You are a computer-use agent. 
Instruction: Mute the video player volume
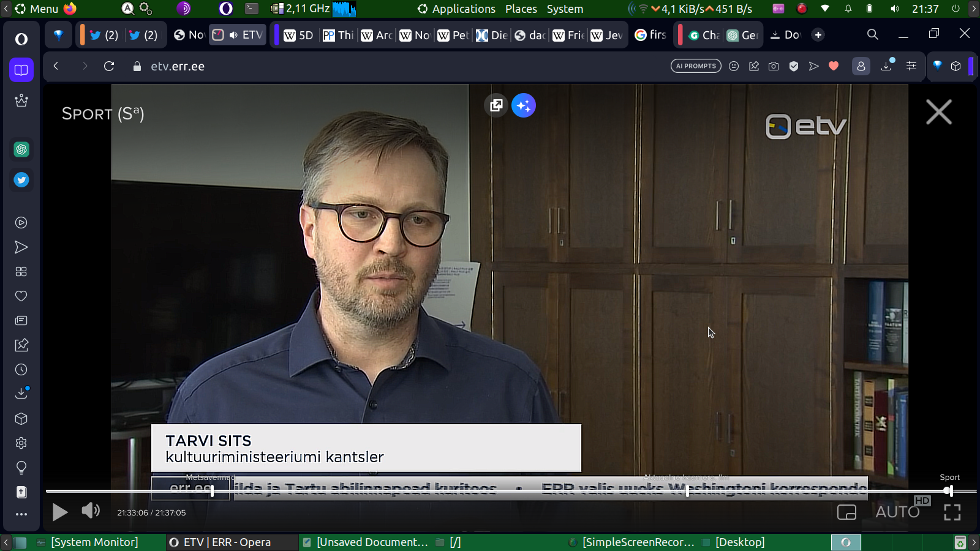coord(91,511)
